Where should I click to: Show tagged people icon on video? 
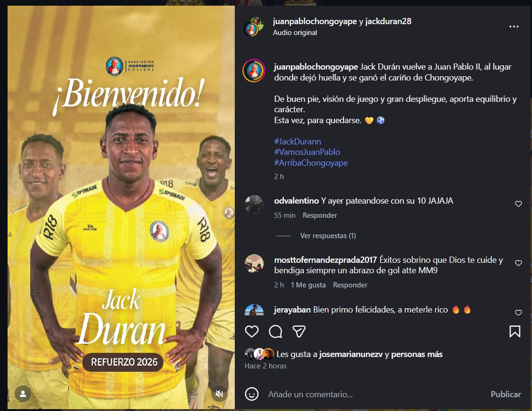click(x=23, y=393)
